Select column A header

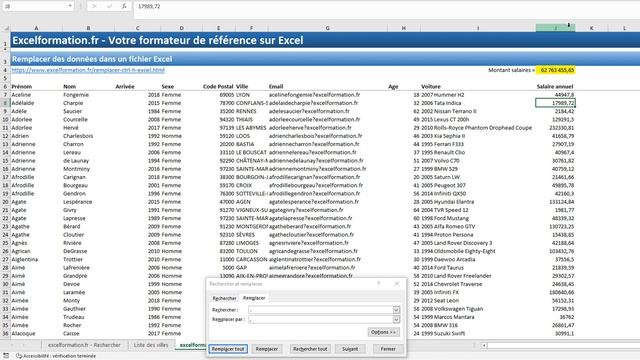click(36, 28)
